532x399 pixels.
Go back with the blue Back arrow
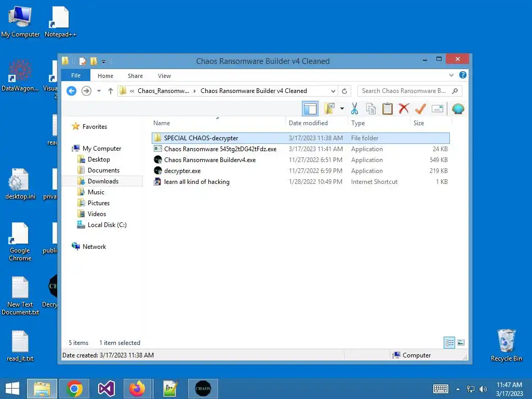tap(71, 91)
